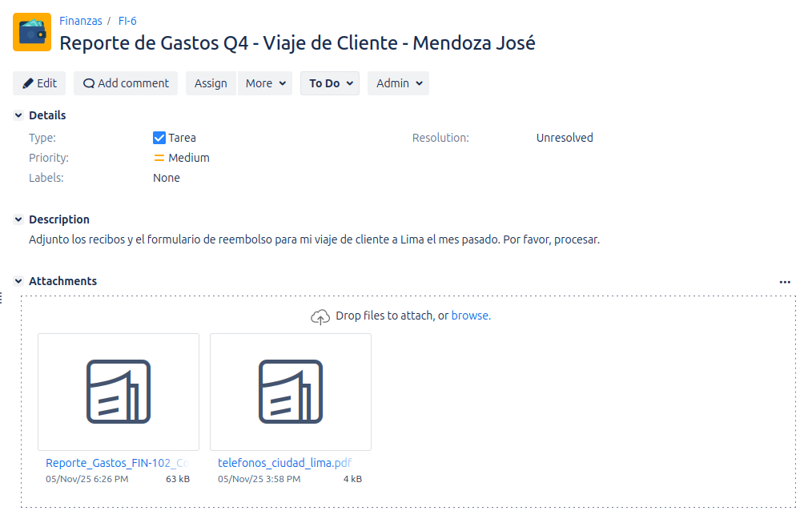Click the Medium priority icon
812x523 pixels.
click(x=159, y=158)
